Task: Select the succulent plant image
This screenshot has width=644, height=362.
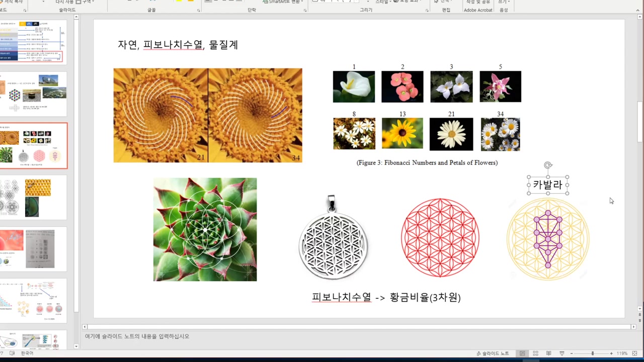Action: click(x=205, y=229)
